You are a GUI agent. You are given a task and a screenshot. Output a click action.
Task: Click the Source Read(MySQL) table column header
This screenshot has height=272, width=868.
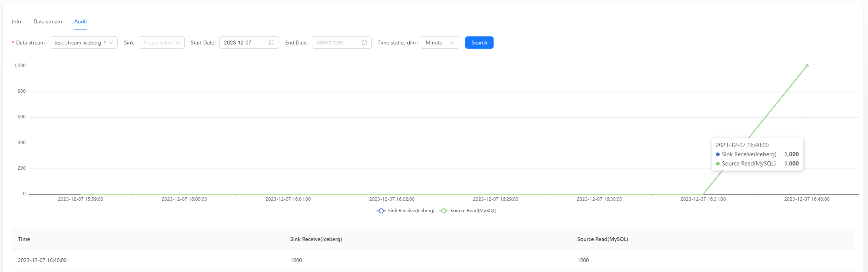(602, 239)
